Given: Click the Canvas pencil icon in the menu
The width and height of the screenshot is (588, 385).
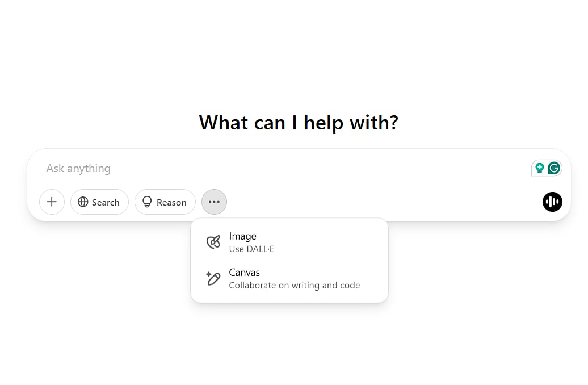Looking at the screenshot, I should click(x=213, y=278).
